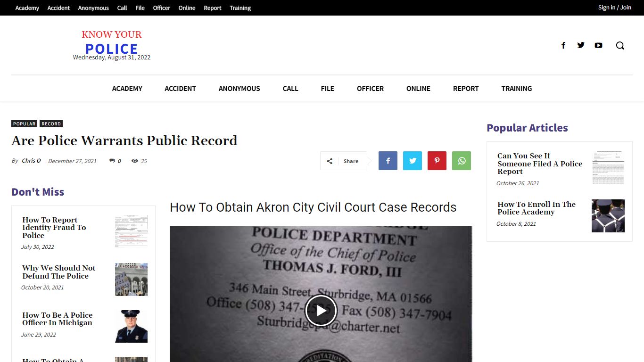Open How To Enroll In Police Academy
Image resolution: width=644 pixels, height=362 pixels.
point(537,208)
